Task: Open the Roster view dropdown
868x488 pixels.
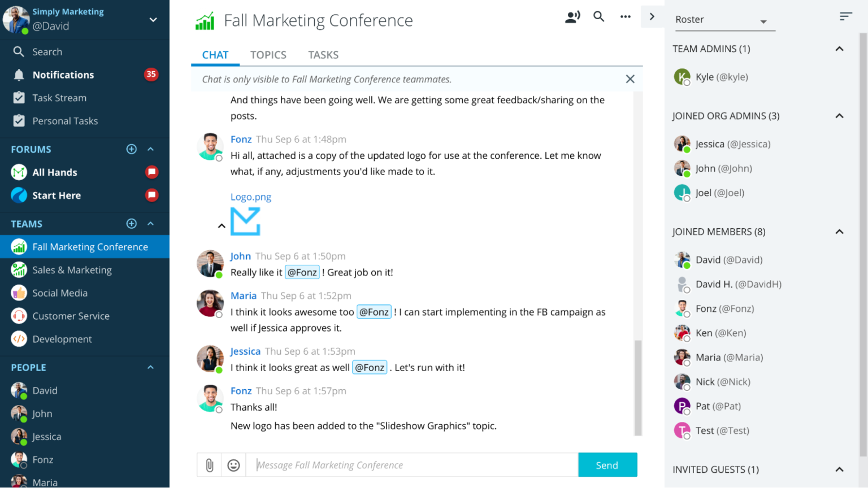Action: pyautogui.click(x=725, y=19)
